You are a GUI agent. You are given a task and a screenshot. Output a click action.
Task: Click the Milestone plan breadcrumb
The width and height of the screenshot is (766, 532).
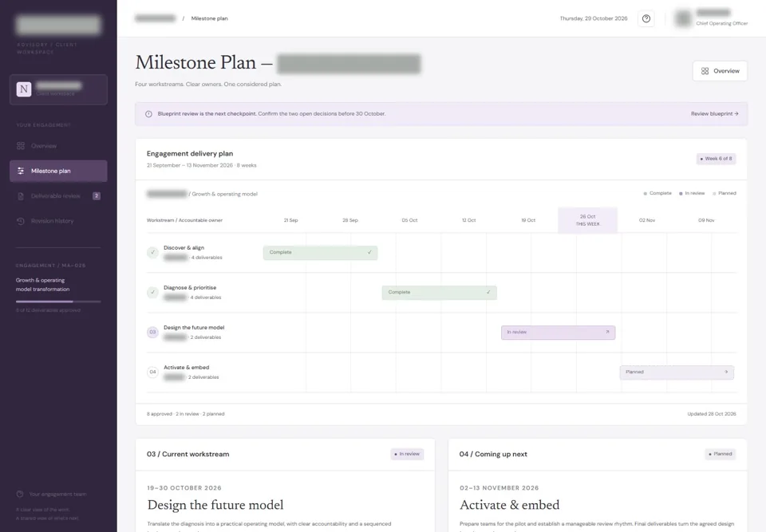(209, 18)
